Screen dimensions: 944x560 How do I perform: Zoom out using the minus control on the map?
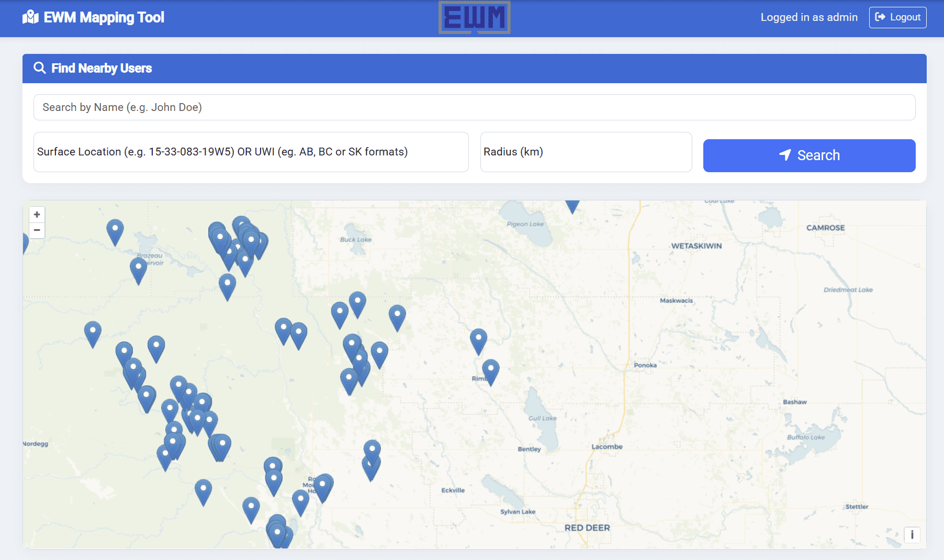pos(37,230)
